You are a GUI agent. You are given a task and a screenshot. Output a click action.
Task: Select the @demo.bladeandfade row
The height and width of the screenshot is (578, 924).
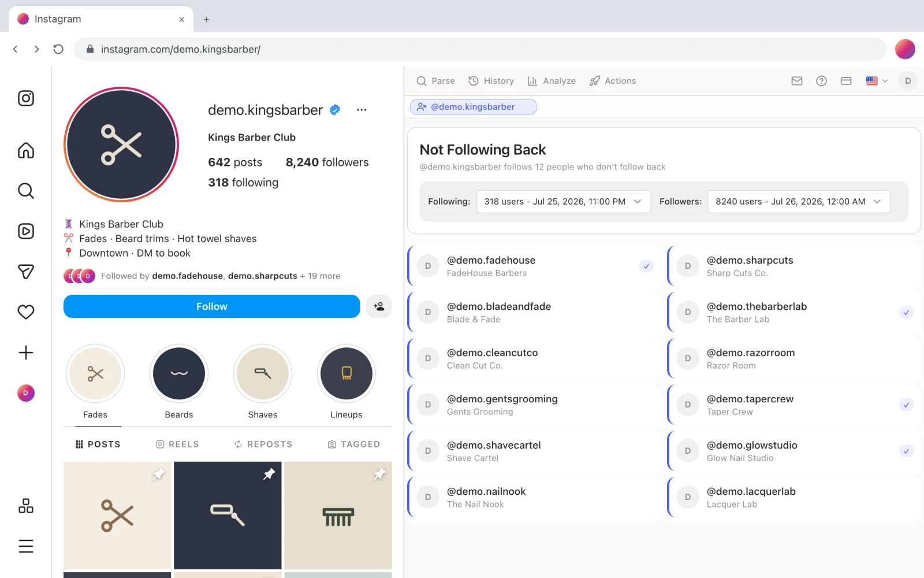pos(534,313)
